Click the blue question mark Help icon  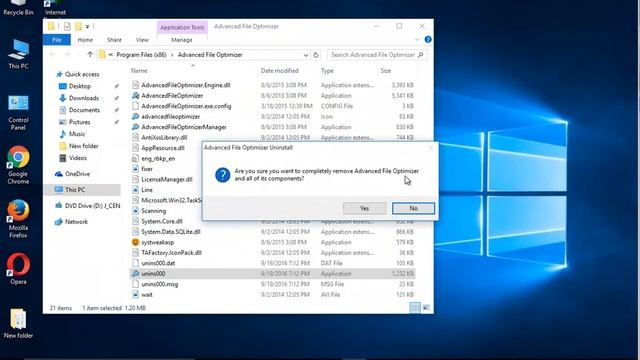(x=428, y=40)
